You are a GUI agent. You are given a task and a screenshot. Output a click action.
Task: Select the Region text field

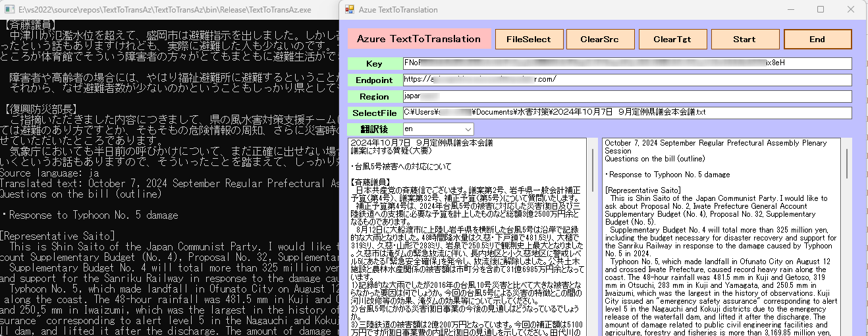(627, 96)
